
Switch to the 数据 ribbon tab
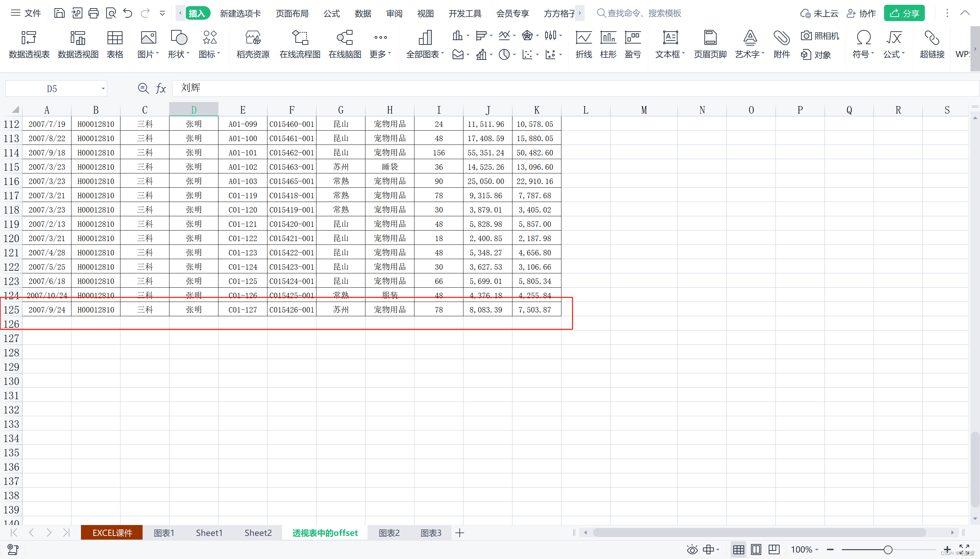point(363,14)
